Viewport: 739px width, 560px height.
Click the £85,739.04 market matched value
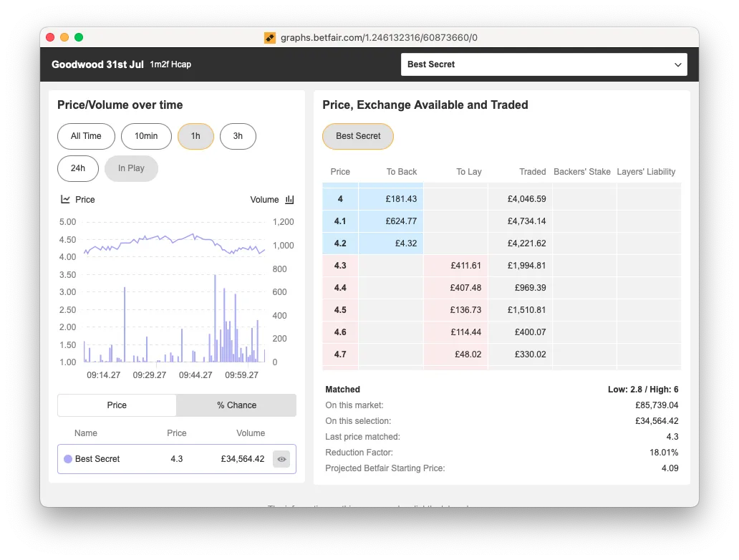point(657,405)
